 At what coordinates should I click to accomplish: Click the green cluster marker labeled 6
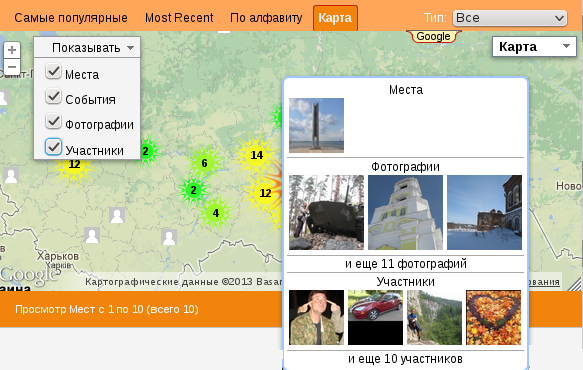(x=204, y=163)
